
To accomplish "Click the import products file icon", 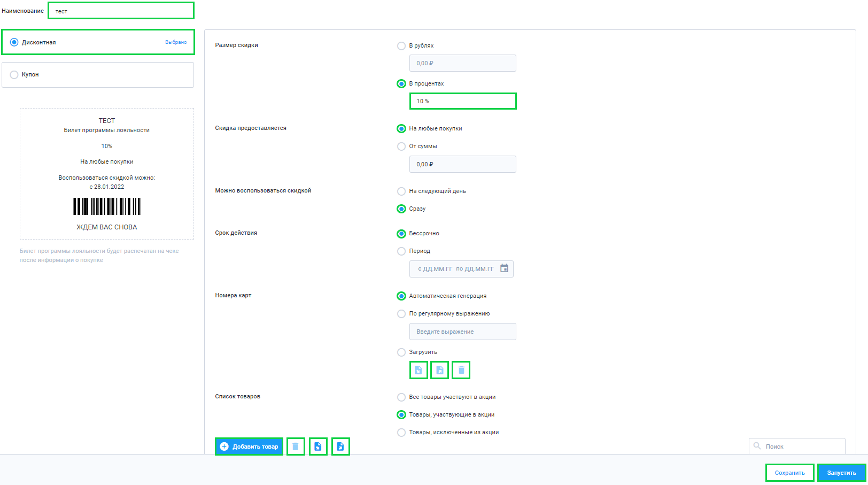I will (318, 446).
